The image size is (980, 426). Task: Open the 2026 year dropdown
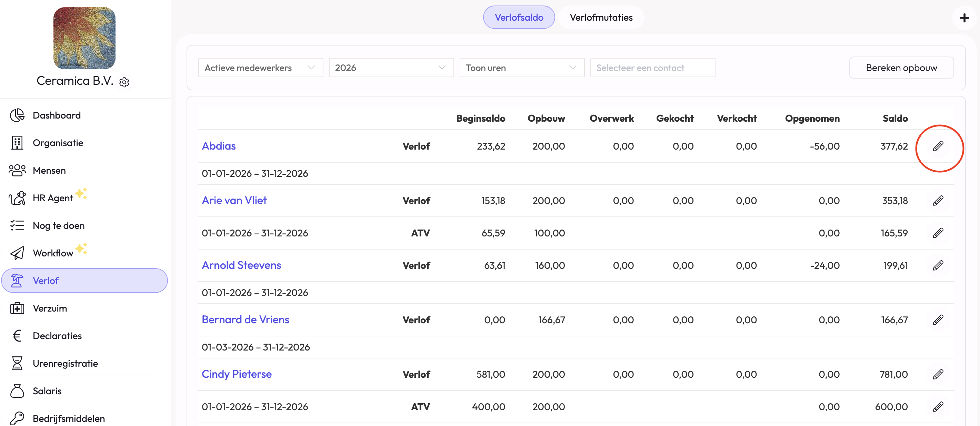(391, 68)
